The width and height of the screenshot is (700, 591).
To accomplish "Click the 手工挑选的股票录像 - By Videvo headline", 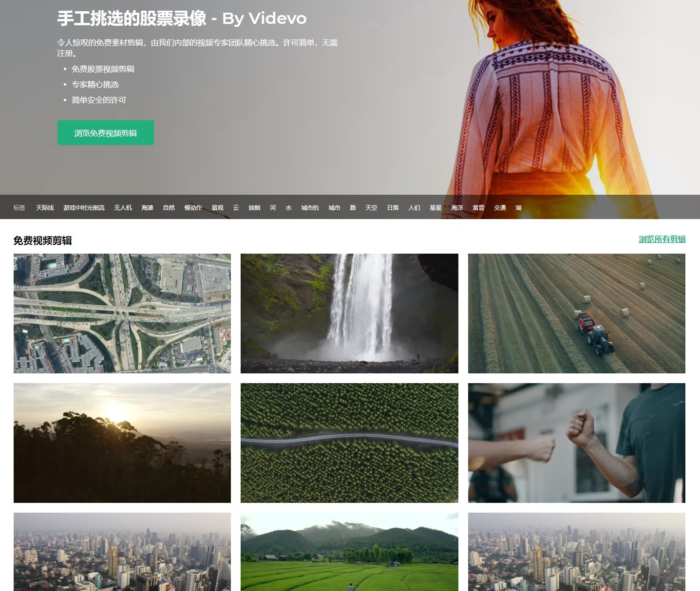I will (x=182, y=18).
